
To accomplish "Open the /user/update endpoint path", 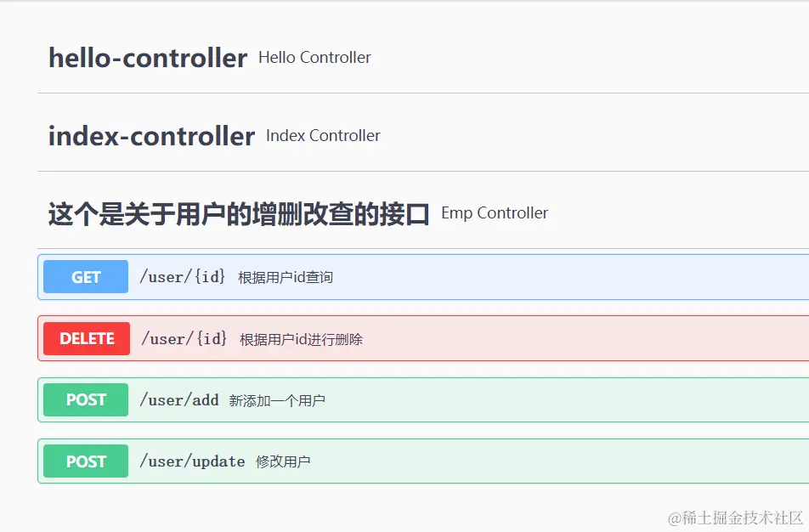I will coord(192,461).
